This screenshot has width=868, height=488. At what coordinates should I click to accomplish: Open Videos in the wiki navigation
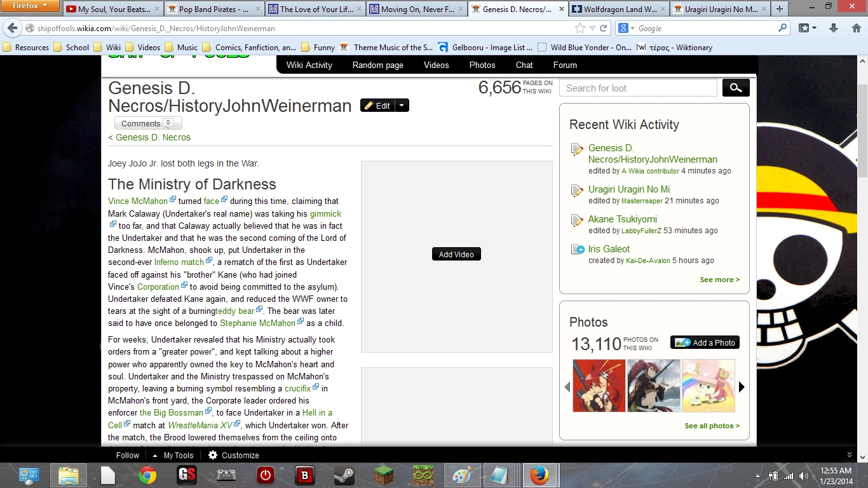(437, 65)
